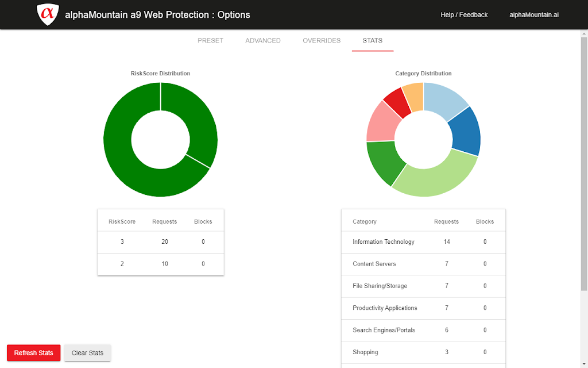This screenshot has width=588, height=368.
Task: Click the Refresh Stats button
Action: tap(34, 353)
